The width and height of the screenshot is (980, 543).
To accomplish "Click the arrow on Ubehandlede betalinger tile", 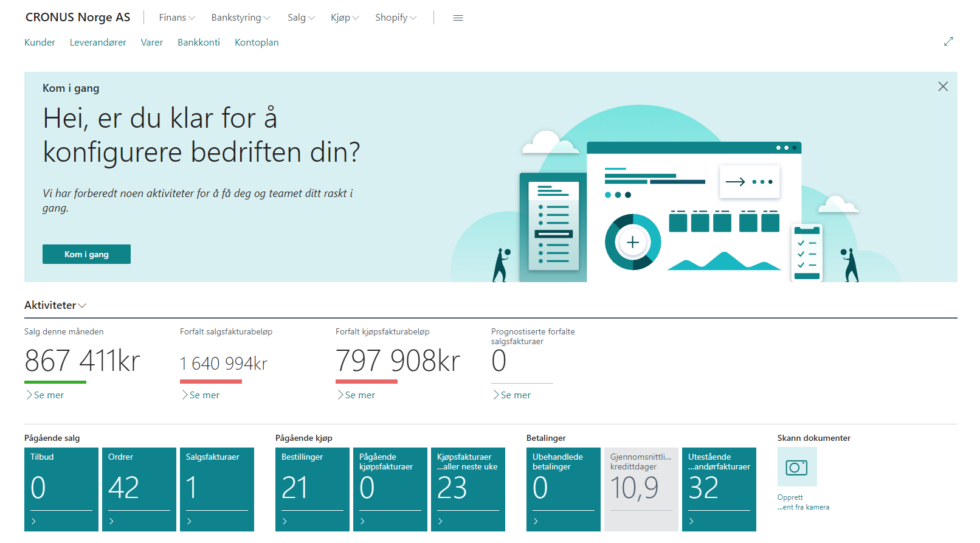I will (x=536, y=521).
